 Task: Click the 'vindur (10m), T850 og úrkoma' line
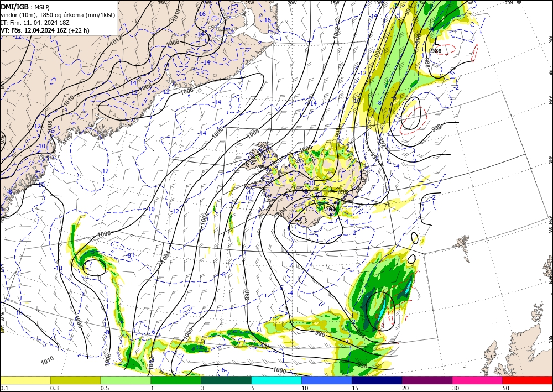pos(58,15)
